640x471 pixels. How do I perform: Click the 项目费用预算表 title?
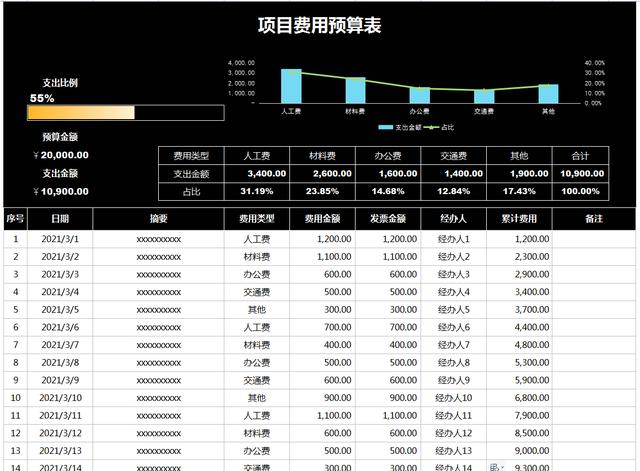[320, 26]
